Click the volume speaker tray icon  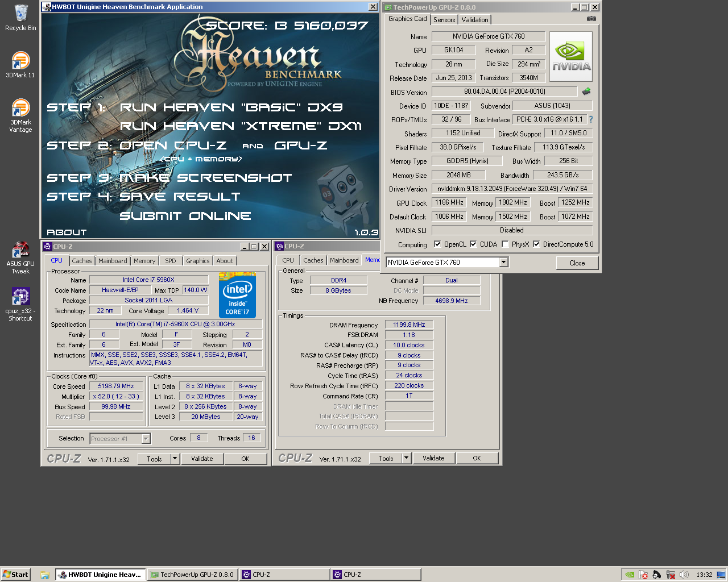684,575
